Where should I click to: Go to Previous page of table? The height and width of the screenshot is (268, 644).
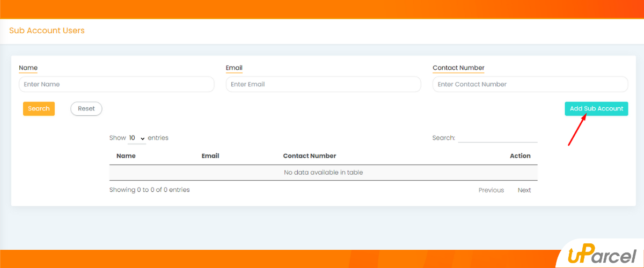click(x=491, y=190)
